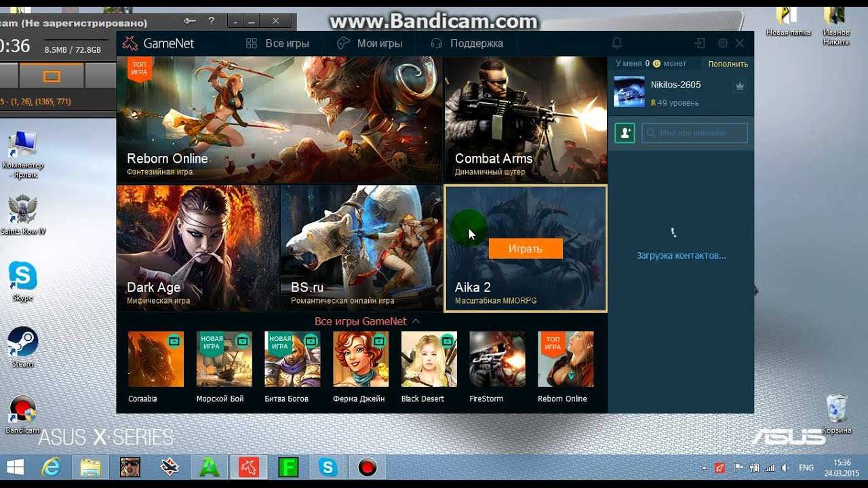868x488 pixels.
Task: Open the Dark Age tile
Action: click(x=198, y=248)
